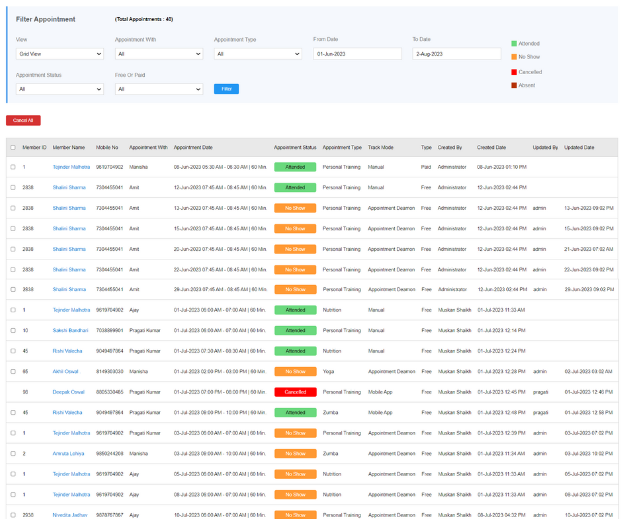The height and width of the screenshot is (519, 623).
Task: Open Ankuta Lohiya's member profile link
Action: pyautogui.click(x=69, y=453)
